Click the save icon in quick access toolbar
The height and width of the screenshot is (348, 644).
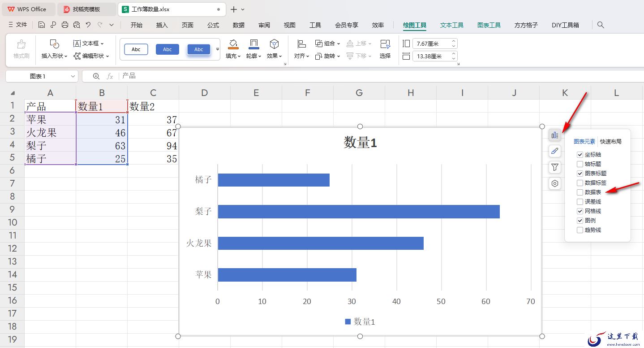(x=42, y=25)
